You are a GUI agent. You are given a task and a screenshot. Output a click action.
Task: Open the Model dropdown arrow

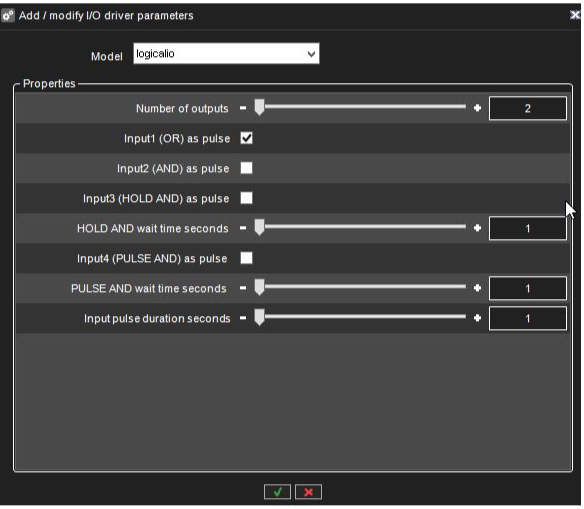click(311, 54)
